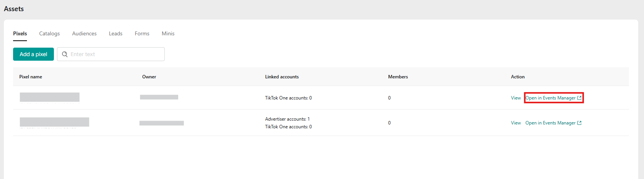Click View link for first pixel
The image size is (644, 179).
pyautogui.click(x=516, y=98)
